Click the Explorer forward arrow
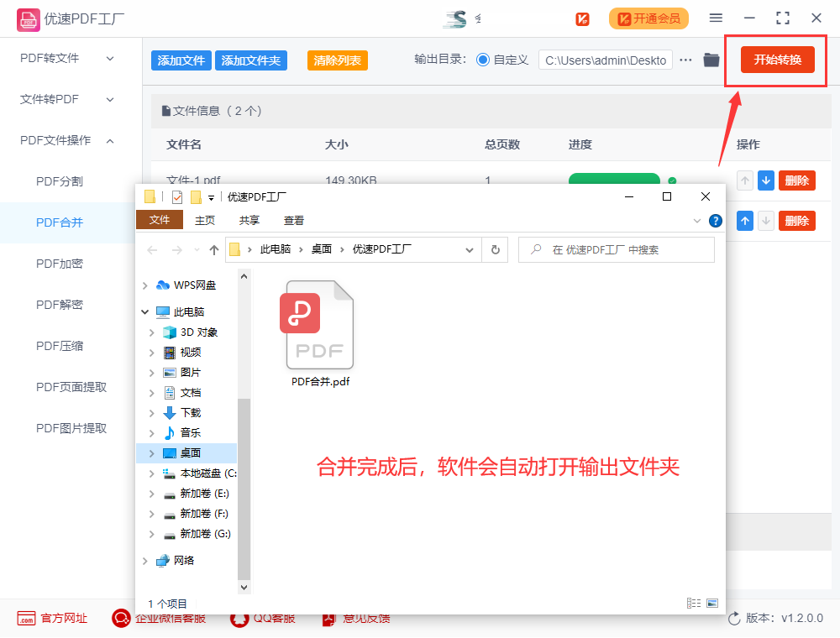 click(176, 250)
